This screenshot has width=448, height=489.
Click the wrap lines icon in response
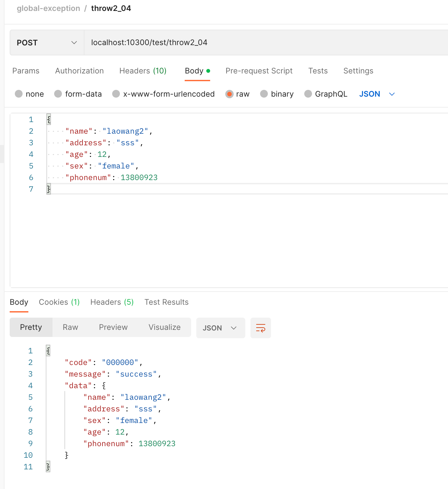[260, 328]
